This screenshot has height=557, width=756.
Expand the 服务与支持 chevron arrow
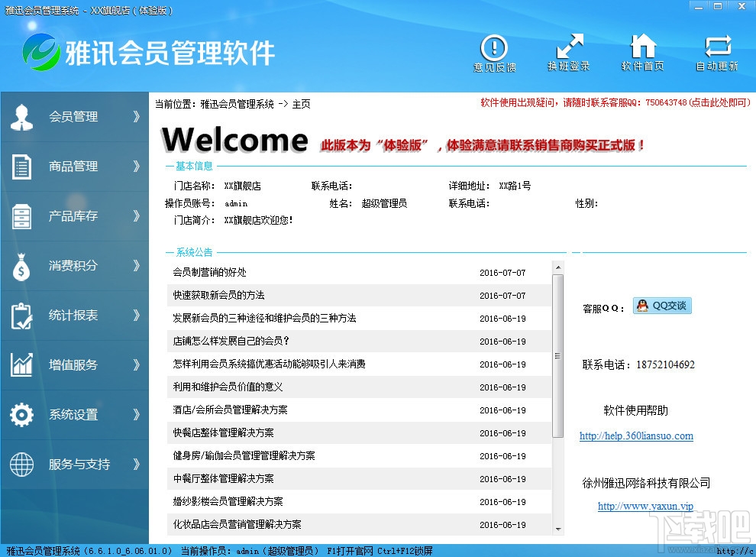point(137,465)
